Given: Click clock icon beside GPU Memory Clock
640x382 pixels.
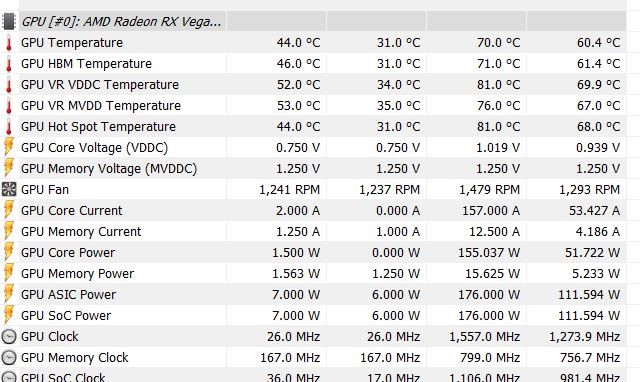Looking at the screenshot, I should (9, 358).
